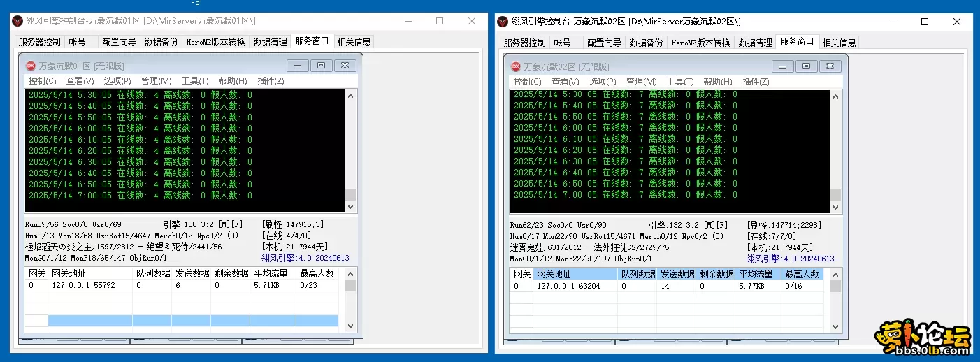This screenshot has width=980, height=362.
Task: Click 平均流量 column header in 01区 table
Action: [x=273, y=274]
